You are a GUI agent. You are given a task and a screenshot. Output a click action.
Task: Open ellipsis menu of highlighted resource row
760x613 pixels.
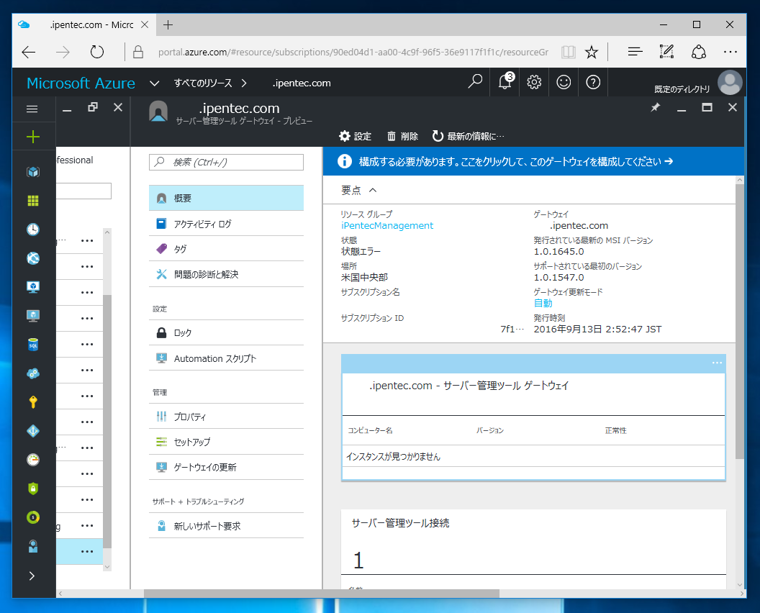87,551
